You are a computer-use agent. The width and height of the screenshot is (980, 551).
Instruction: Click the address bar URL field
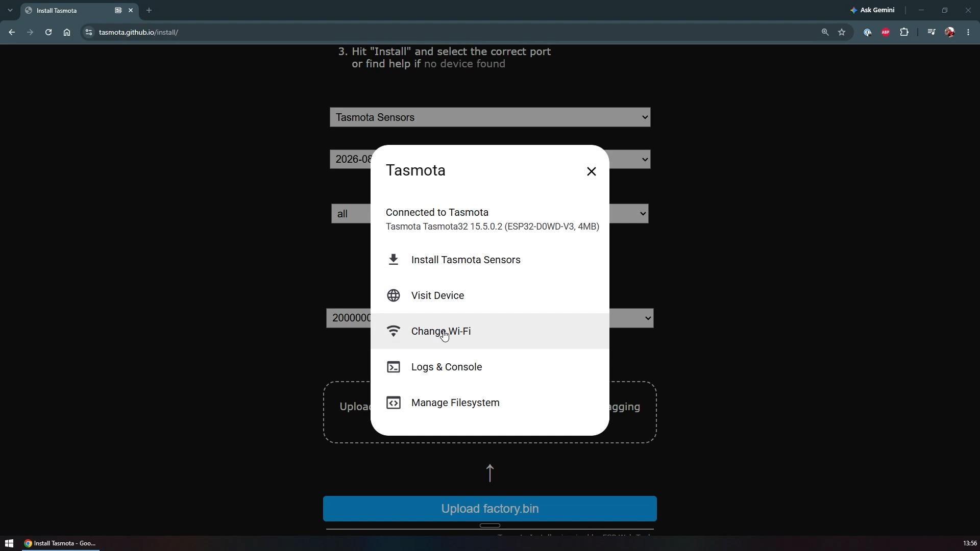(x=454, y=32)
